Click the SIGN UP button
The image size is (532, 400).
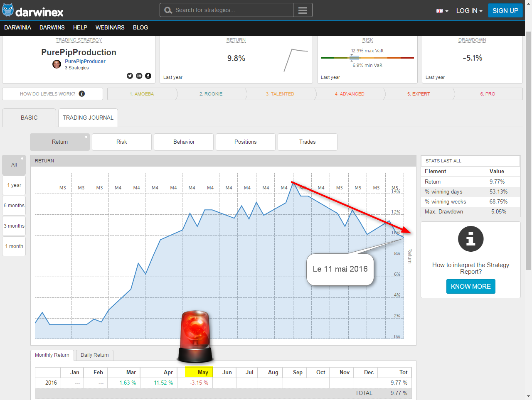[505, 10]
